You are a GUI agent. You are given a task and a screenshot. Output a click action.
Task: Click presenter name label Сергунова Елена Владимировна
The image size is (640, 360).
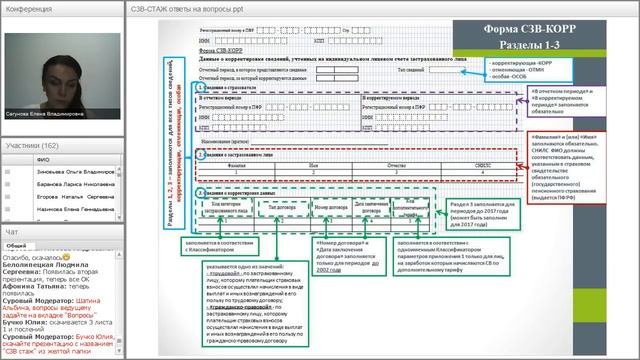point(45,114)
